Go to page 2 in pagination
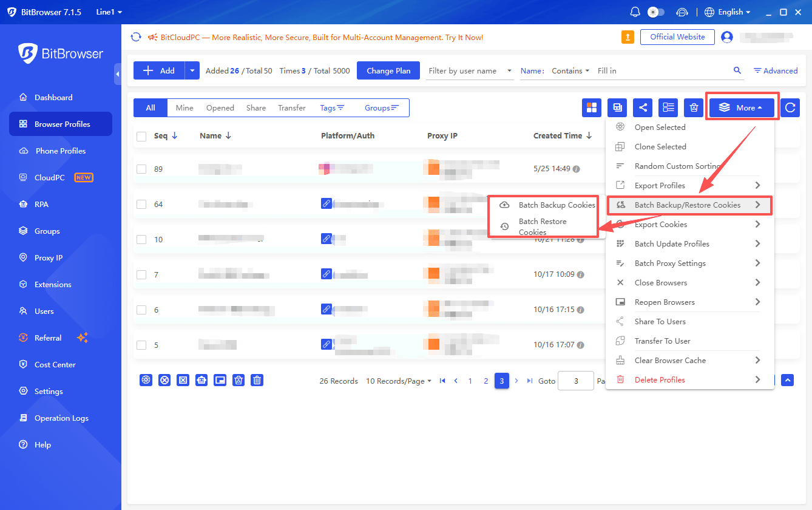812x510 pixels. coord(486,381)
